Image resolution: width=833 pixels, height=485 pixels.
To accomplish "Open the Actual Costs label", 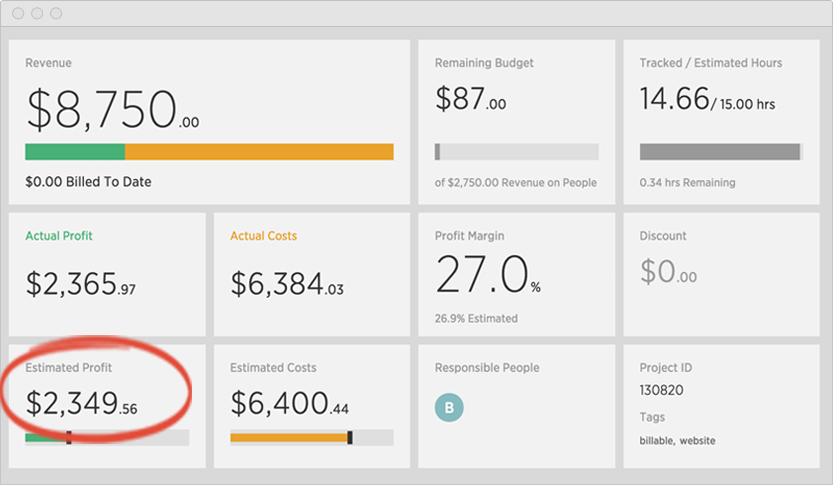I will 264,236.
